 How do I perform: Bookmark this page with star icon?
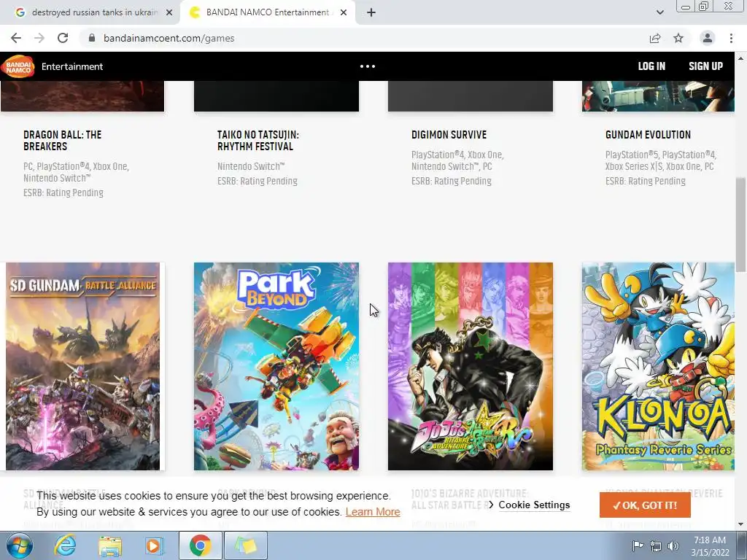click(x=678, y=38)
